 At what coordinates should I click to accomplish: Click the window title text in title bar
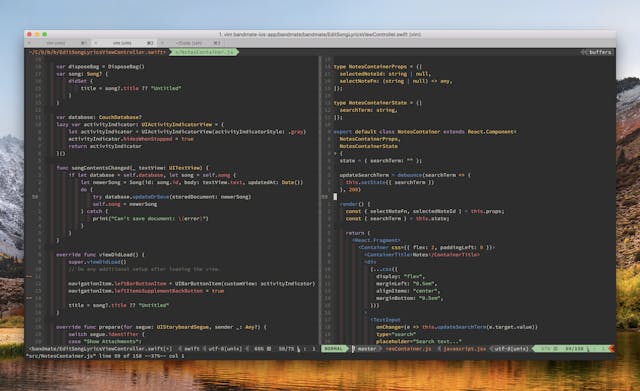[x=320, y=35]
